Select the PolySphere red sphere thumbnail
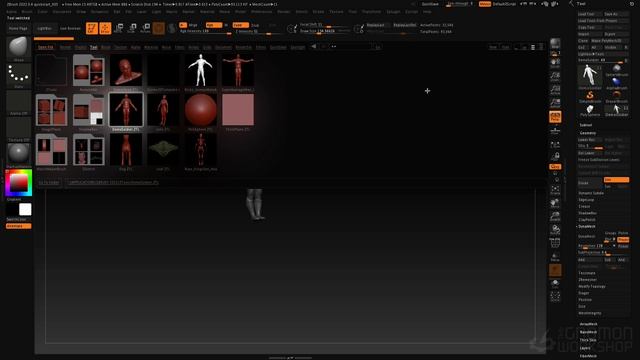Screen dimensions: 640x360 pos(200,110)
